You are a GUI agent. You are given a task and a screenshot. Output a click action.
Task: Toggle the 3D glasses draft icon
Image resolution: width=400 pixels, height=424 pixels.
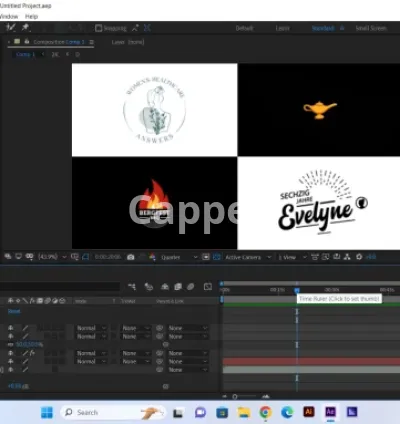(30, 257)
